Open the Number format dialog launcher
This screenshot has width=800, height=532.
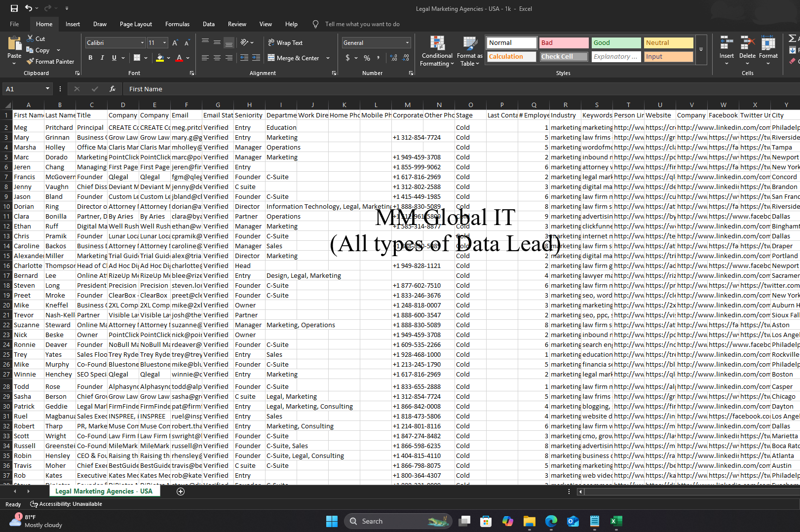[x=411, y=73]
